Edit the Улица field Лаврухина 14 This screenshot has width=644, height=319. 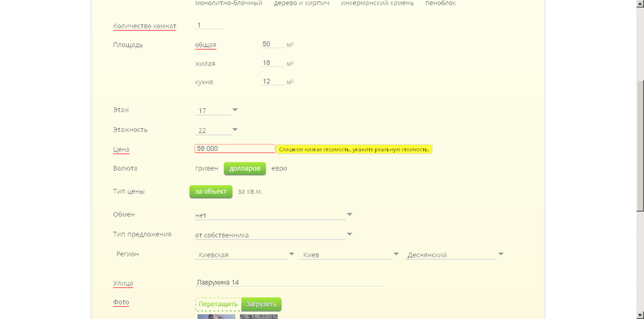[x=289, y=282]
